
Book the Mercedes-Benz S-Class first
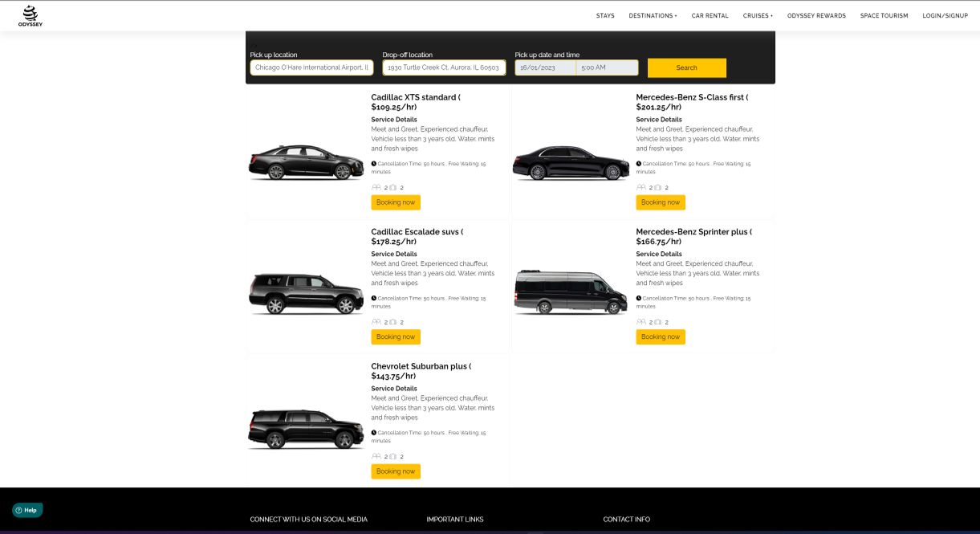pyautogui.click(x=661, y=202)
